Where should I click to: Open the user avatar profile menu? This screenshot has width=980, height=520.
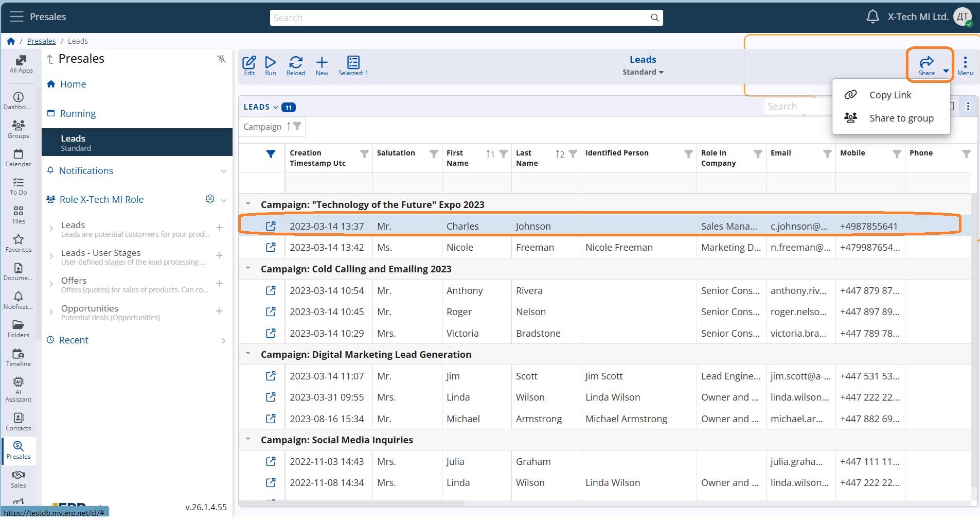click(x=963, y=17)
